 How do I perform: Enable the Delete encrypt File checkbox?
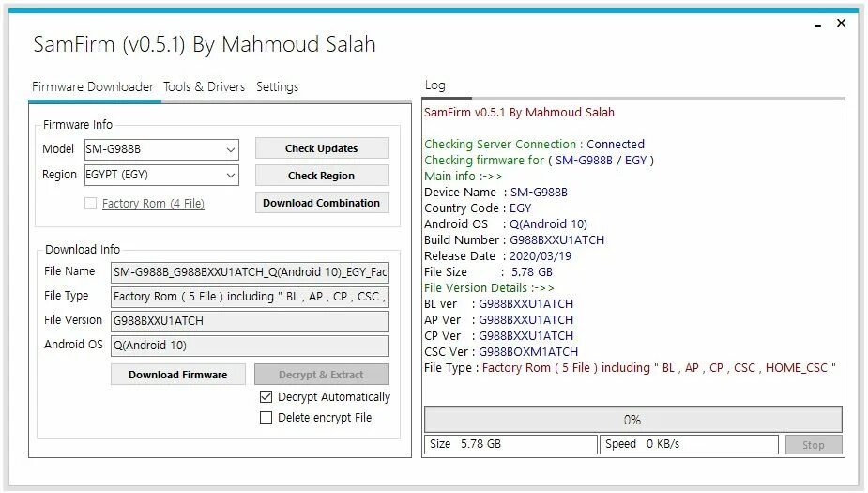[266, 417]
